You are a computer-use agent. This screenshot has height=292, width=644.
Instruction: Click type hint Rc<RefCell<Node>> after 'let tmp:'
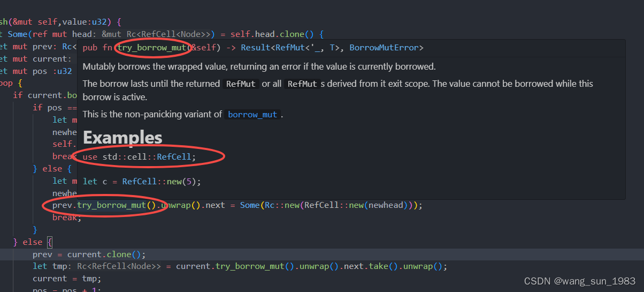pos(119,266)
